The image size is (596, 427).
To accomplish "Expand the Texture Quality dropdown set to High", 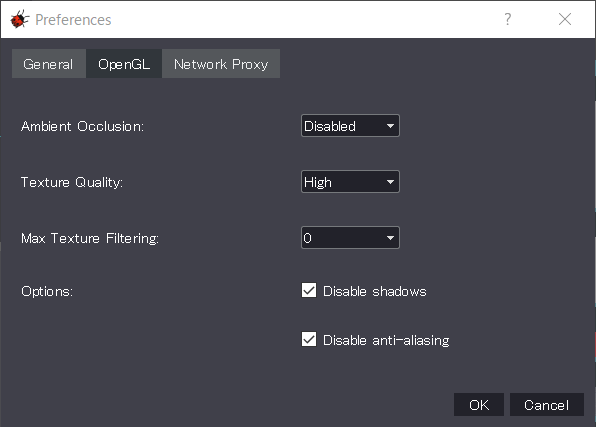I will click(x=350, y=182).
